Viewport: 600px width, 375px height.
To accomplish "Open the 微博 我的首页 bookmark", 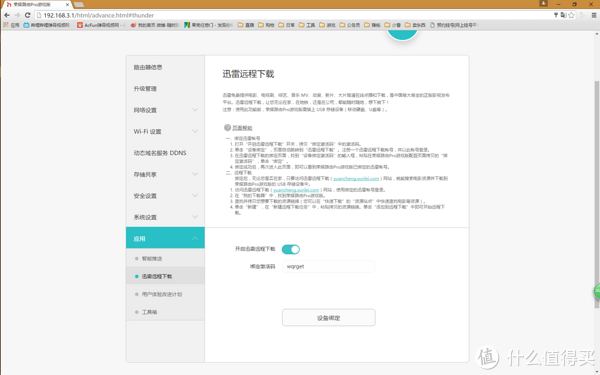I will coord(155,25).
